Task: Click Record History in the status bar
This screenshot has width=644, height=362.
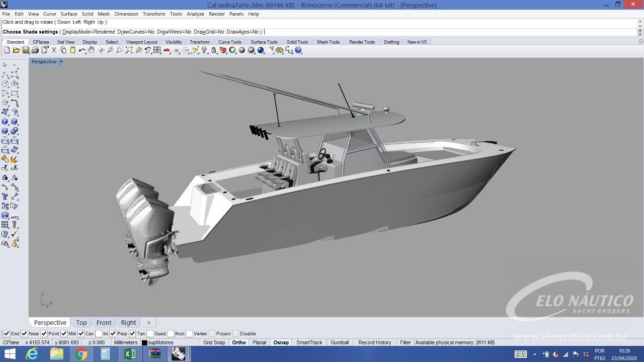Action: (x=374, y=342)
